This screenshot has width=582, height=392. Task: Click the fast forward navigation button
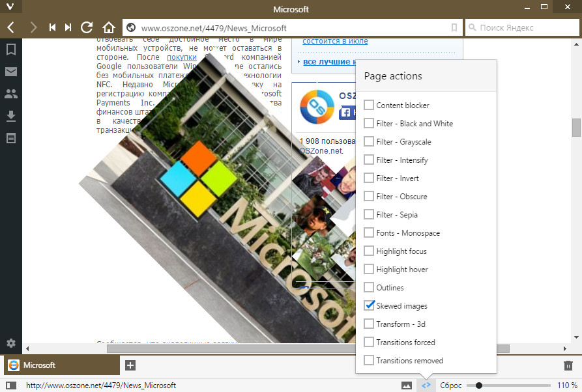(68, 27)
